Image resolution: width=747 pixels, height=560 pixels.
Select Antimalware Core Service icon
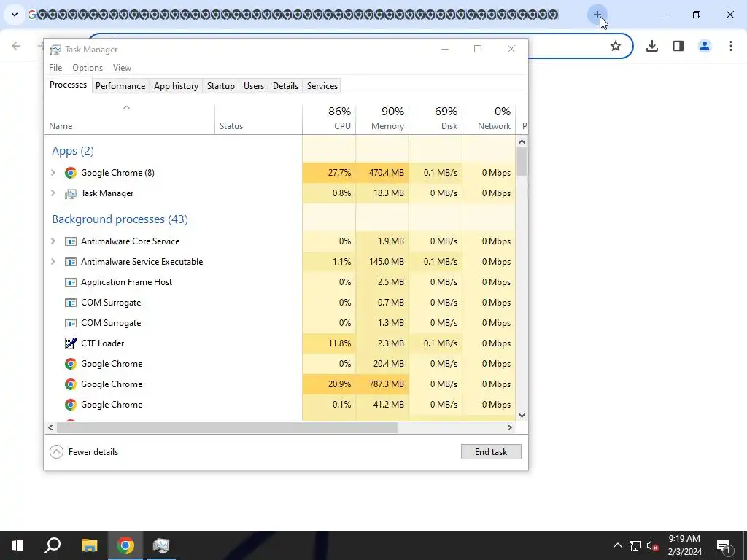pyautogui.click(x=71, y=241)
